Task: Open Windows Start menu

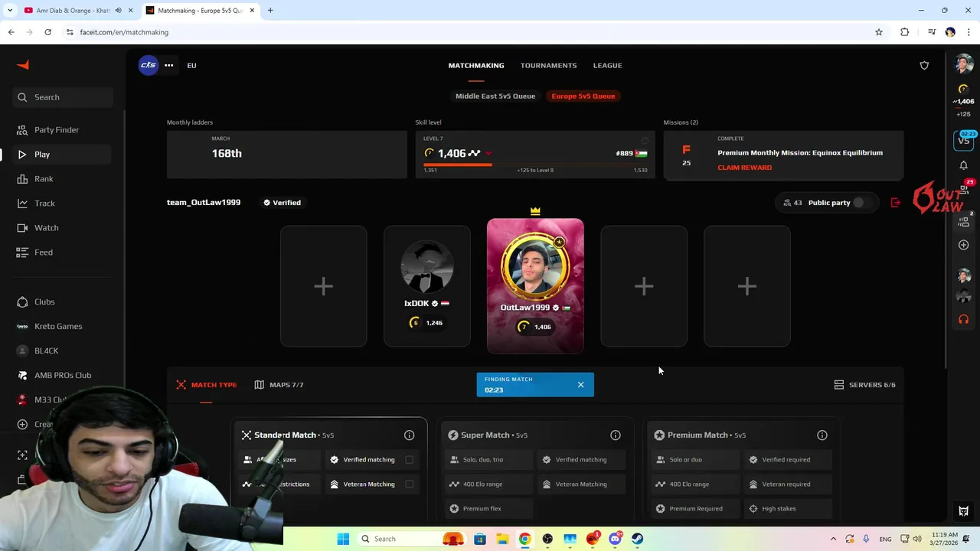Action: pyautogui.click(x=343, y=539)
